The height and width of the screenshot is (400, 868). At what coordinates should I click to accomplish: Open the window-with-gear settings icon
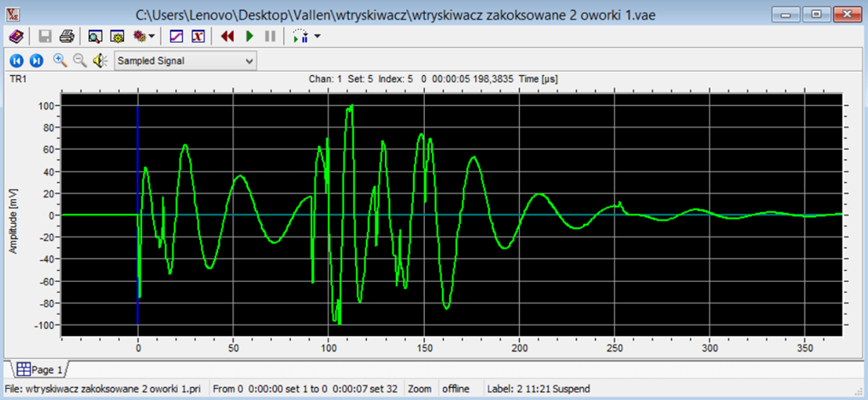click(117, 37)
